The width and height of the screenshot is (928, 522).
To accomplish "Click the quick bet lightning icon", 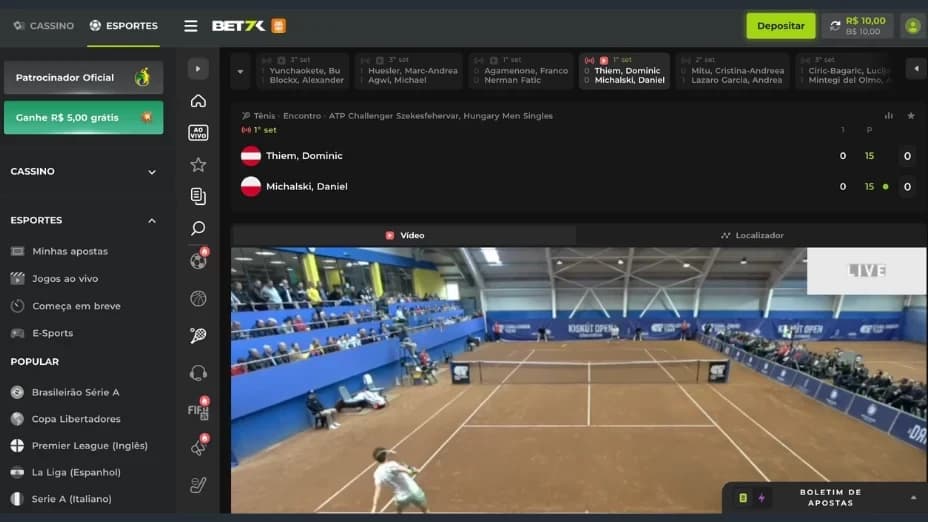I will [762, 498].
